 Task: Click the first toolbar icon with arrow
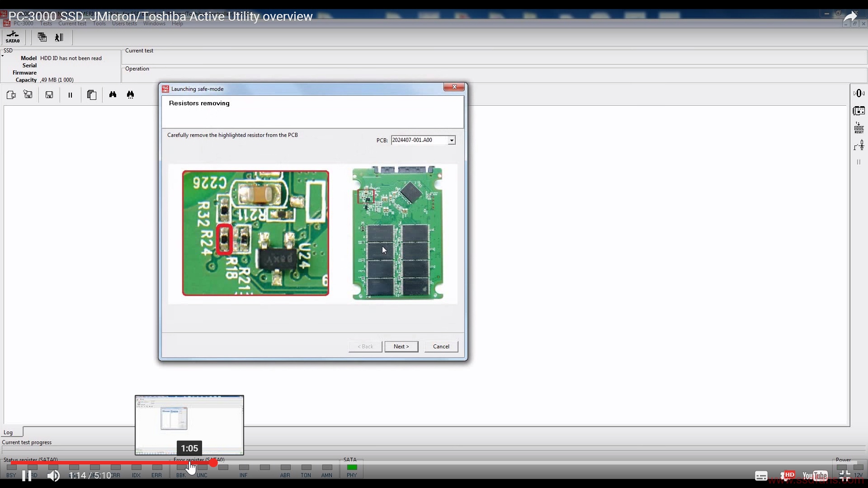[x=11, y=94]
